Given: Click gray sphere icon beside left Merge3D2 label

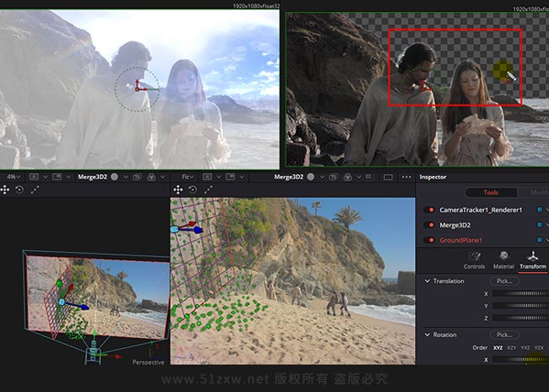Looking at the screenshot, I should click(x=115, y=177).
